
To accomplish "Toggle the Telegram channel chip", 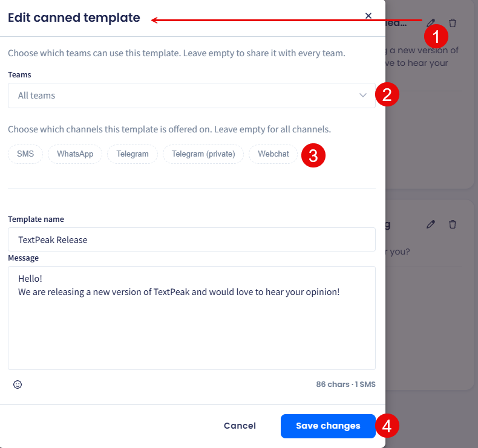I will coord(133,154).
